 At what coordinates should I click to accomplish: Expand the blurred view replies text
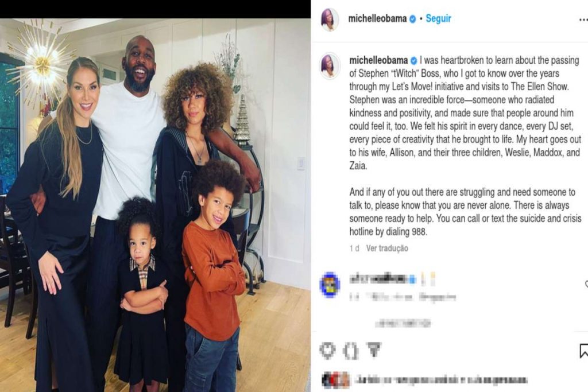coord(403,323)
